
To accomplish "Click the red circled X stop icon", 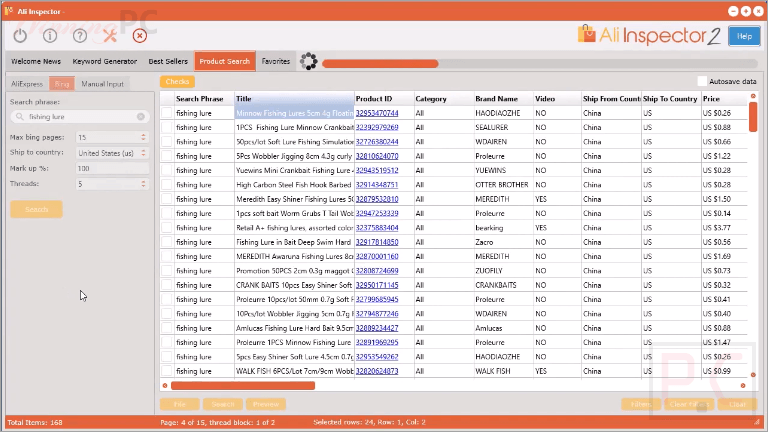I will (140, 35).
